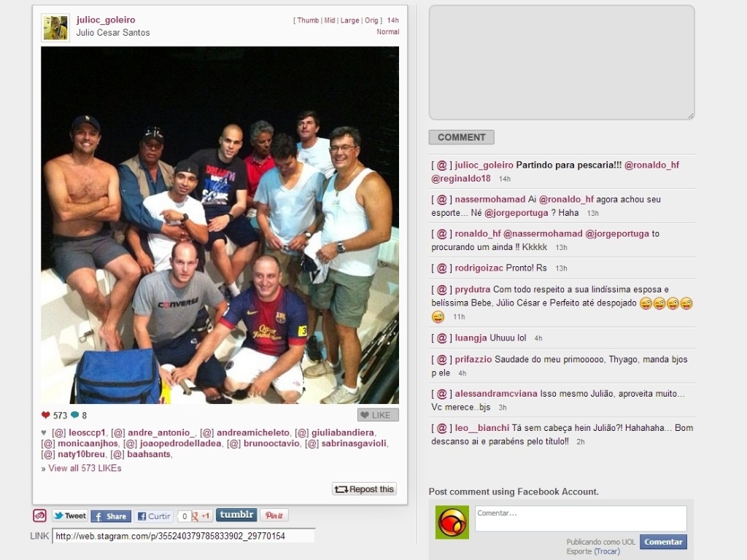Switch photo size to Large
The height and width of the screenshot is (560, 747).
[x=349, y=20]
